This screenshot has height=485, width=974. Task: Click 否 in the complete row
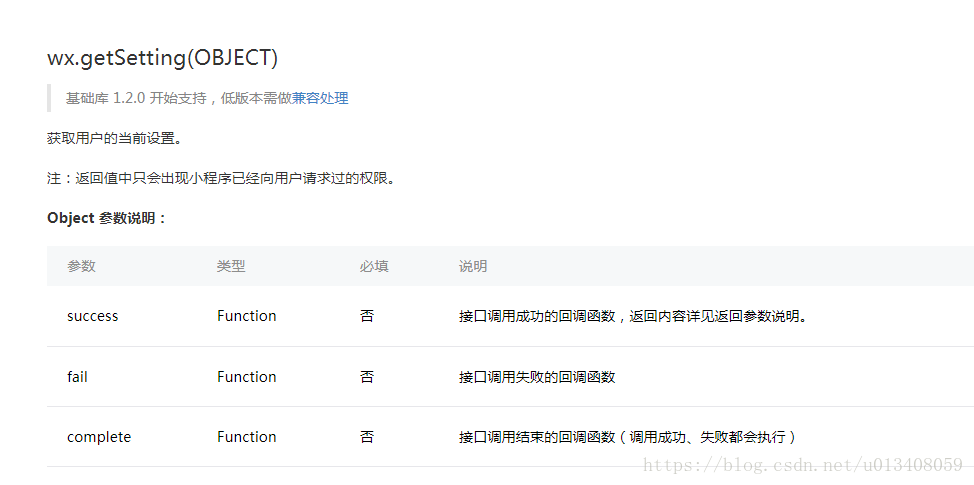coord(367,437)
